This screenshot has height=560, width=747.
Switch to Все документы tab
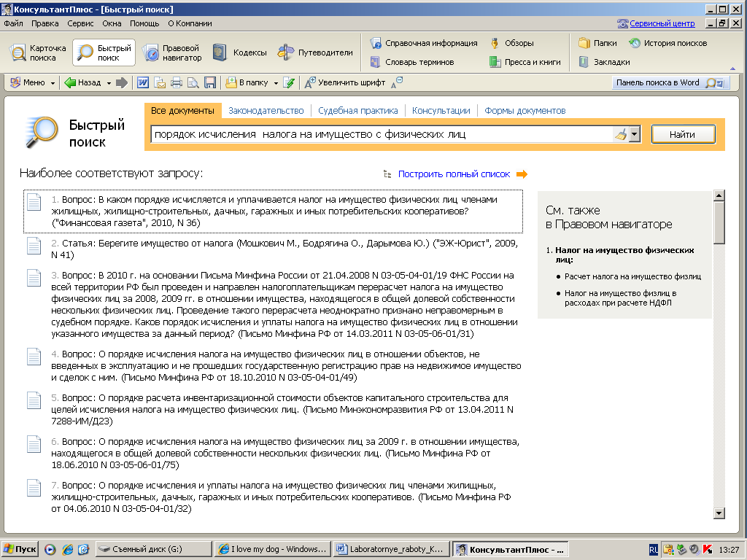click(182, 111)
